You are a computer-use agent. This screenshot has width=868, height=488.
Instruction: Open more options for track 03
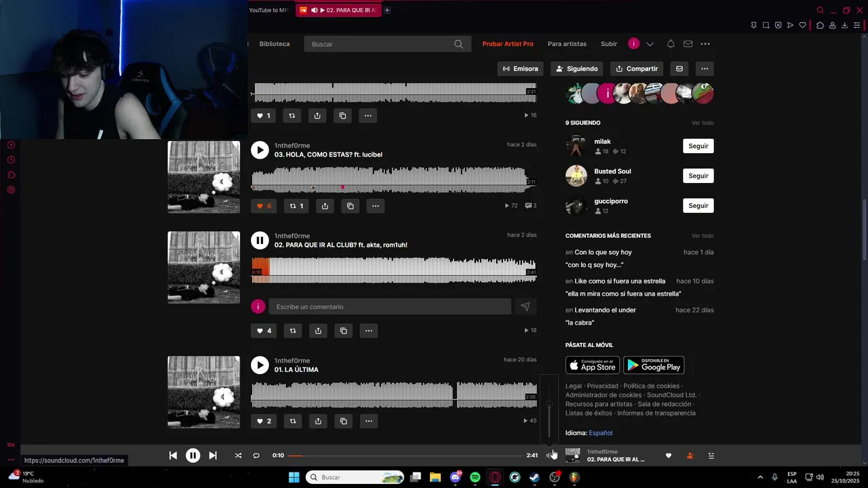pyautogui.click(x=375, y=205)
